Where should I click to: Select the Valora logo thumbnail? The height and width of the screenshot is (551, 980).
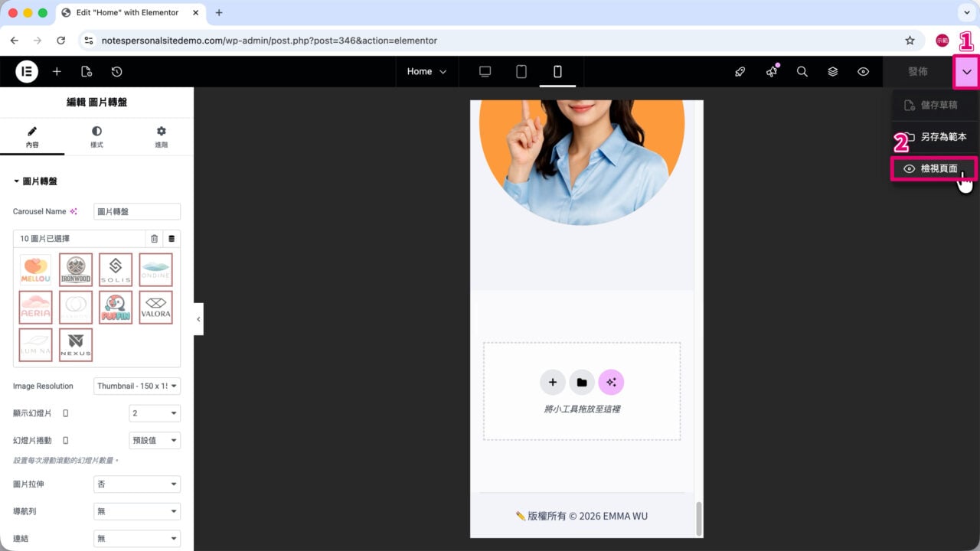(x=155, y=307)
